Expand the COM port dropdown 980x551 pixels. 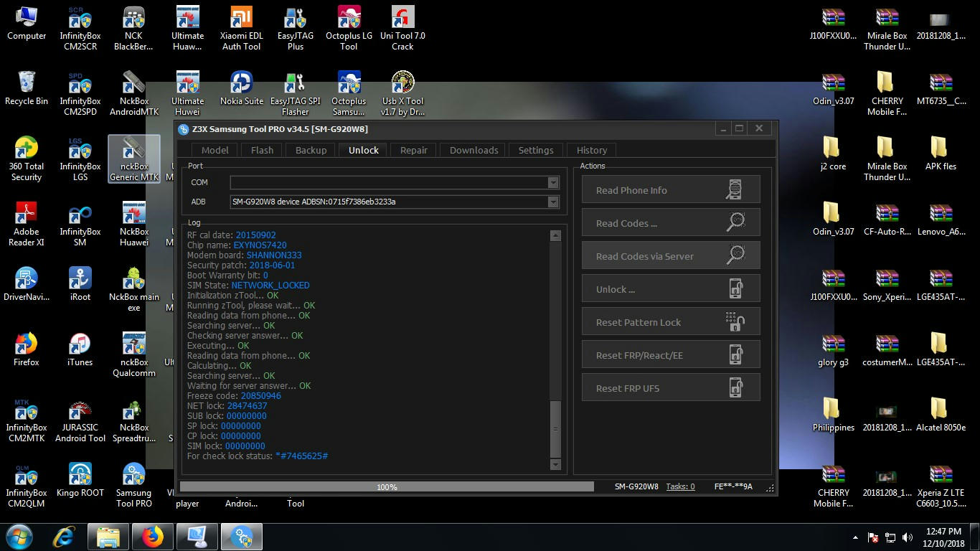(552, 182)
